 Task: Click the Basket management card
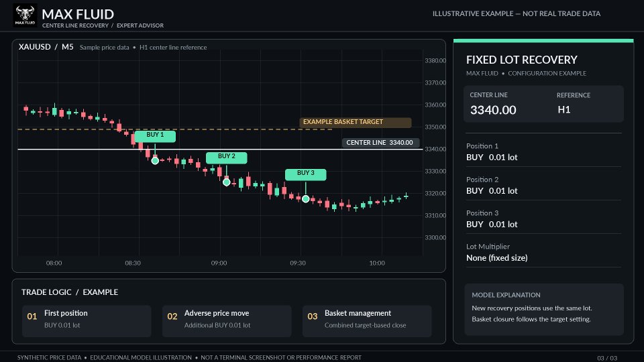(x=367, y=321)
